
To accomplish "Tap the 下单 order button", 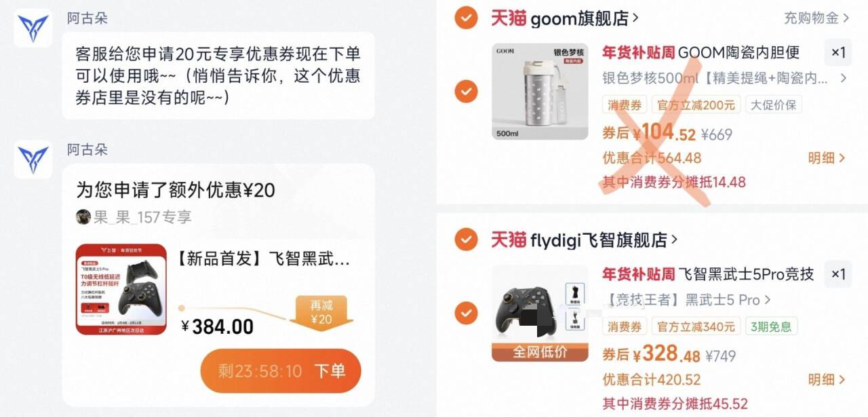I will coord(281,371).
